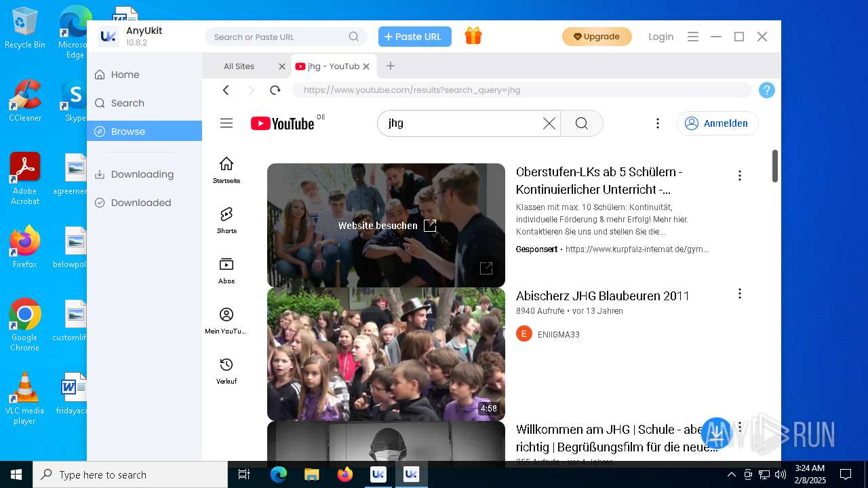This screenshot has width=868, height=488.
Task: Select Browse in AnyUkit sidebar
Action: click(x=144, y=131)
